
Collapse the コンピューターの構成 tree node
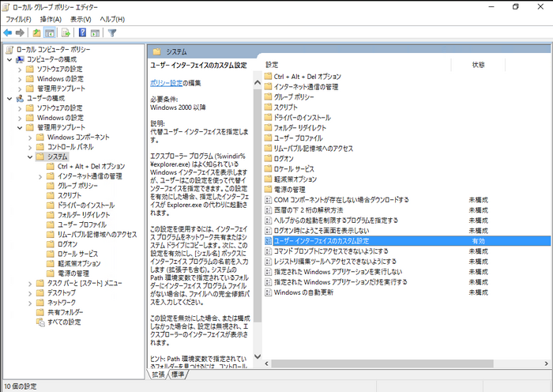[9, 59]
